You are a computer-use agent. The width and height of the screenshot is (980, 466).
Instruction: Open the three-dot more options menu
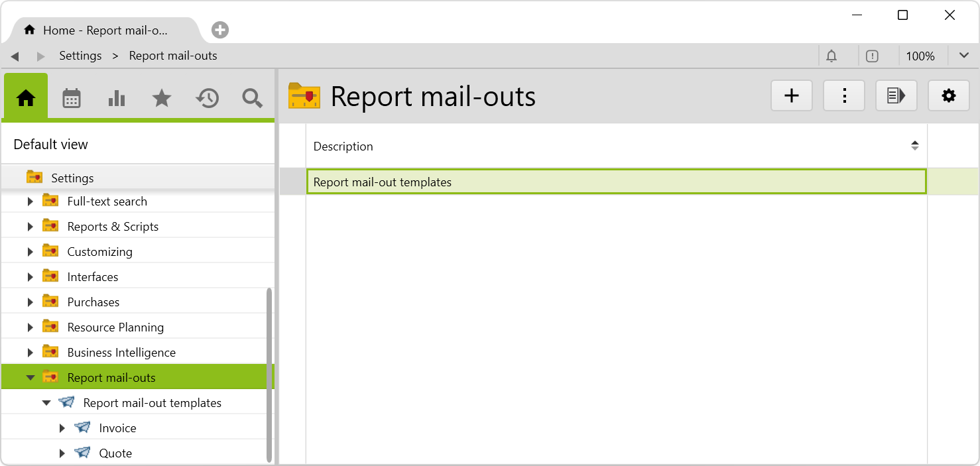[844, 96]
